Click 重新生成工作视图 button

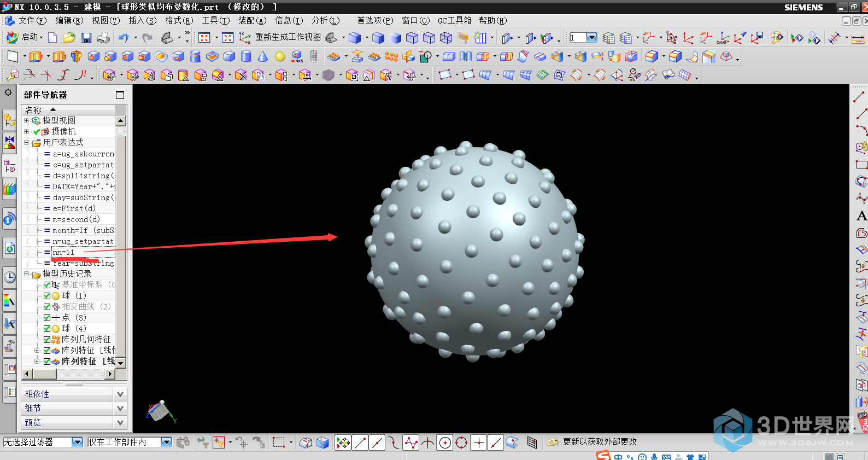click(x=288, y=37)
